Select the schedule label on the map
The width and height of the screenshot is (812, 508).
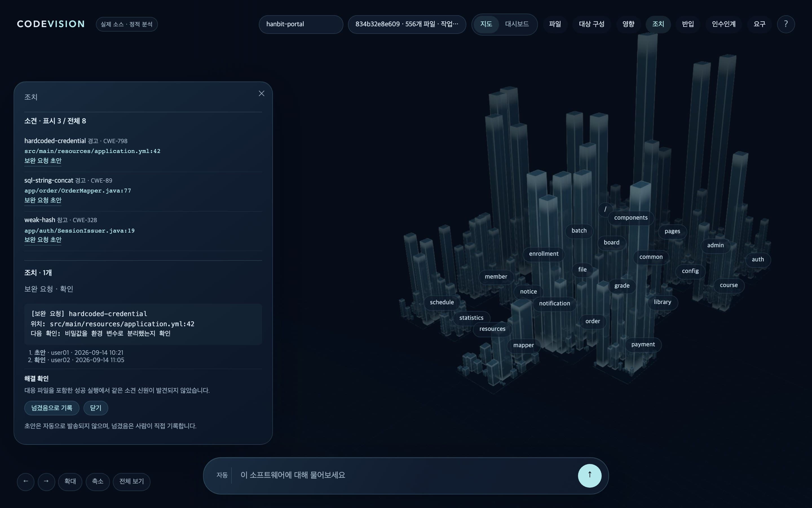[442, 302]
